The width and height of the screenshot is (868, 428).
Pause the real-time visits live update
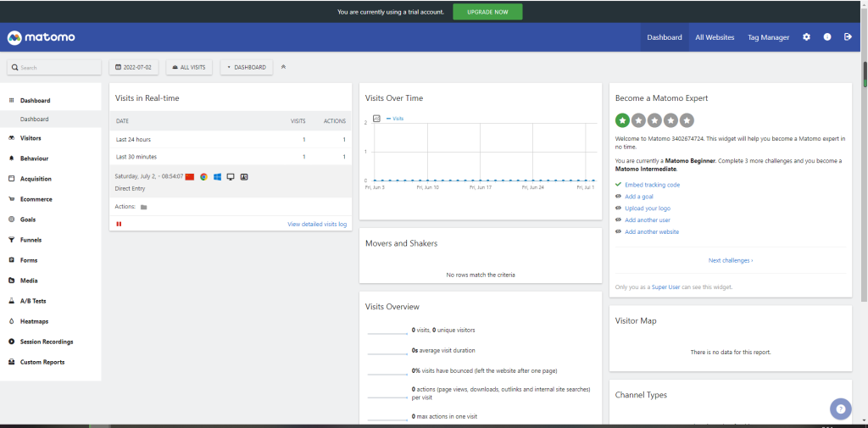(x=119, y=224)
